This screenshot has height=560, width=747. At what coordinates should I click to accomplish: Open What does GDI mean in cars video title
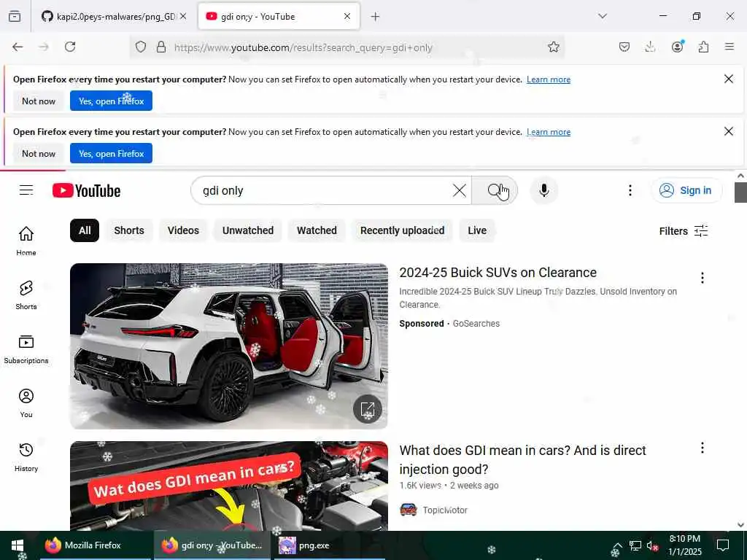(522, 459)
